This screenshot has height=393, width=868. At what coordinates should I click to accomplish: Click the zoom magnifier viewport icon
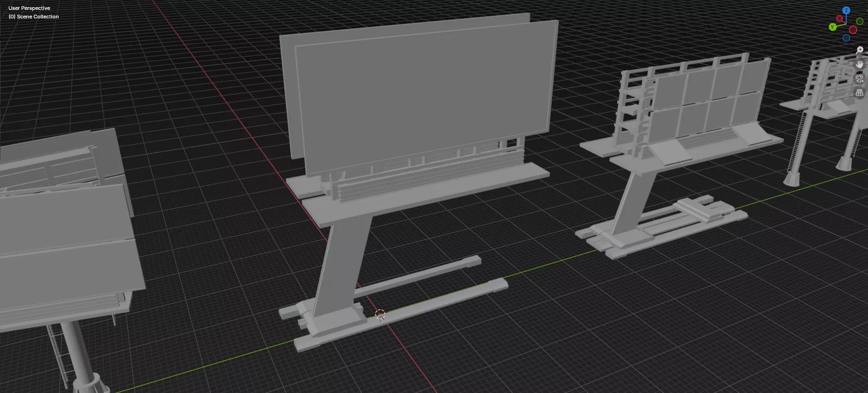(x=859, y=50)
